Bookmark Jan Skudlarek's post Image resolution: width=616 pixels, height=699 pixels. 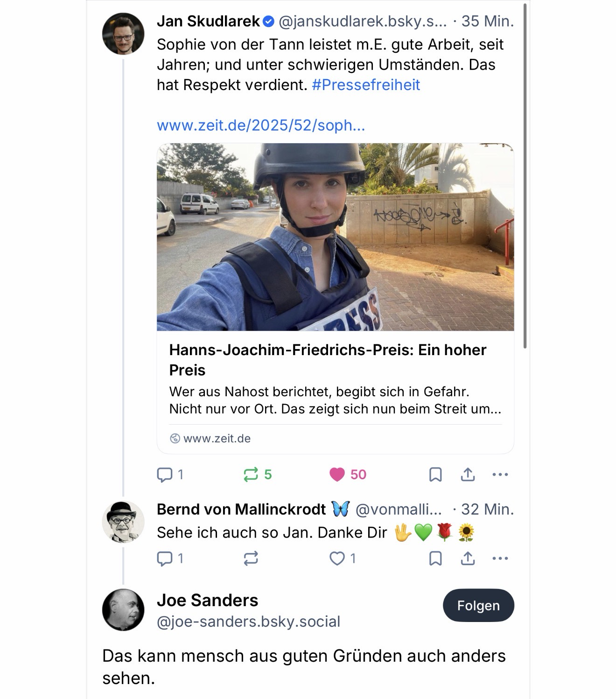point(435,475)
